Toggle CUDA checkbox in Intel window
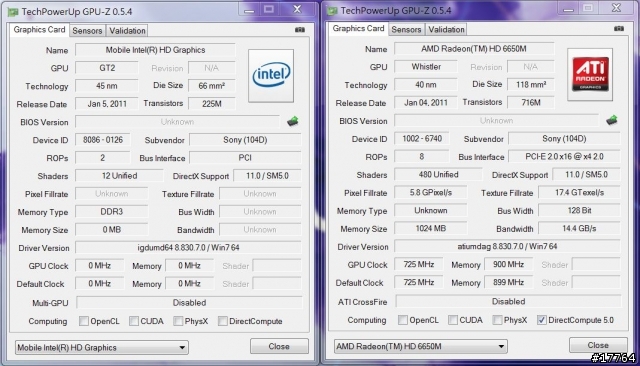Viewport: 640px width, 366px height. pos(134,321)
